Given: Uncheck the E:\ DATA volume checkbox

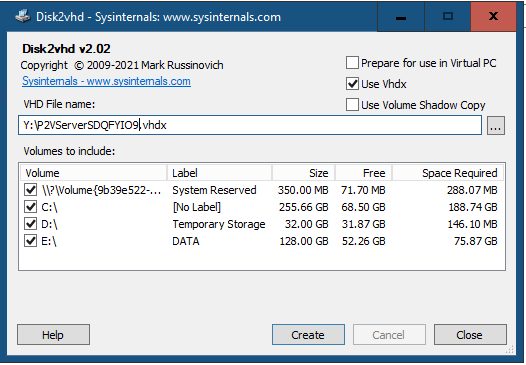Looking at the screenshot, I should pyautogui.click(x=31, y=241).
